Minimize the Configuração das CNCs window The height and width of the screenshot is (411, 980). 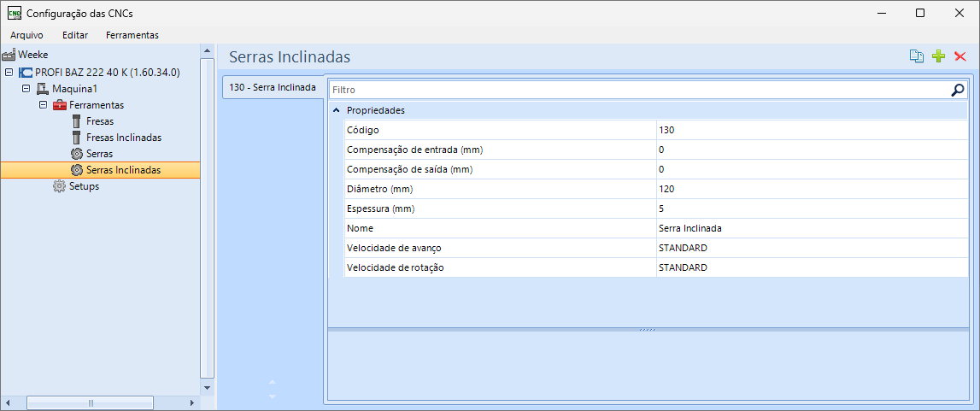[x=882, y=13]
